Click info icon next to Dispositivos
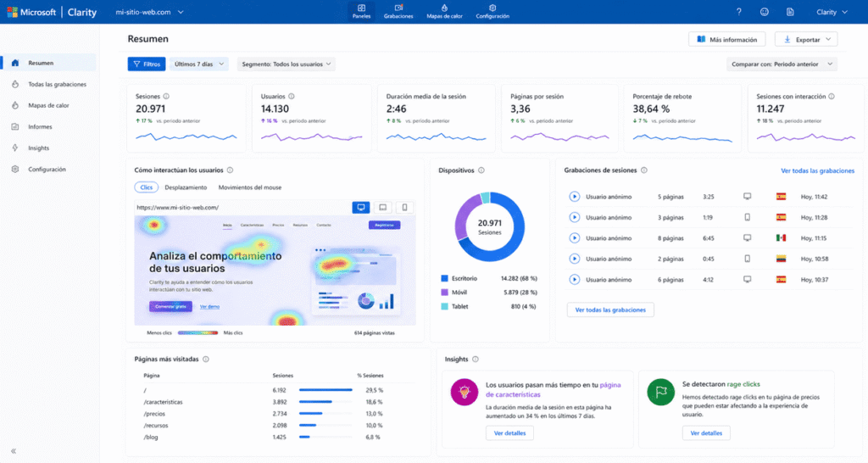Screen dimensions: 868x463 (x=481, y=170)
